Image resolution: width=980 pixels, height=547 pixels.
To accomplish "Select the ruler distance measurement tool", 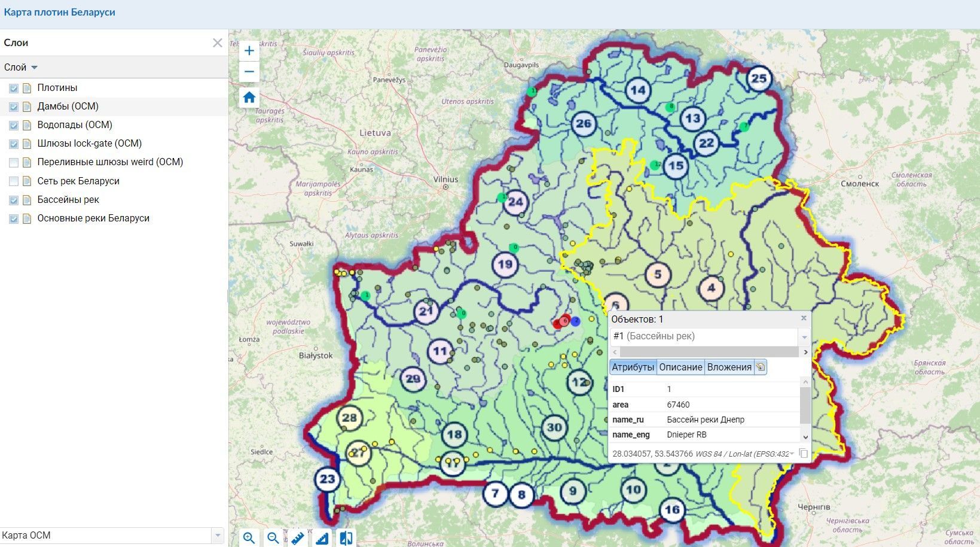I will coord(298,538).
